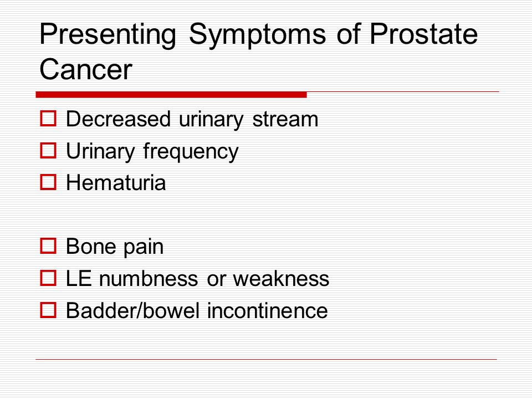Viewport: 532px width, 399px height.
Task: Click the Hematuria bullet text
Action: tap(116, 183)
